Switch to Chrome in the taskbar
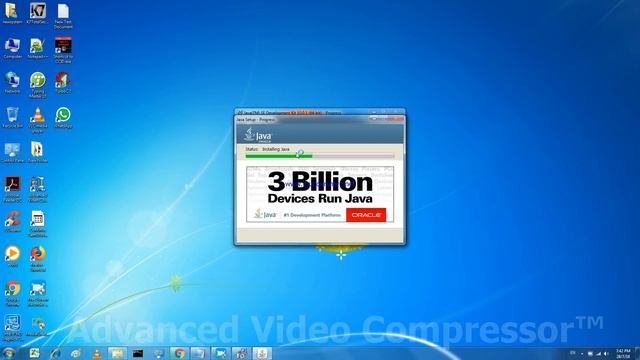 tap(179, 353)
